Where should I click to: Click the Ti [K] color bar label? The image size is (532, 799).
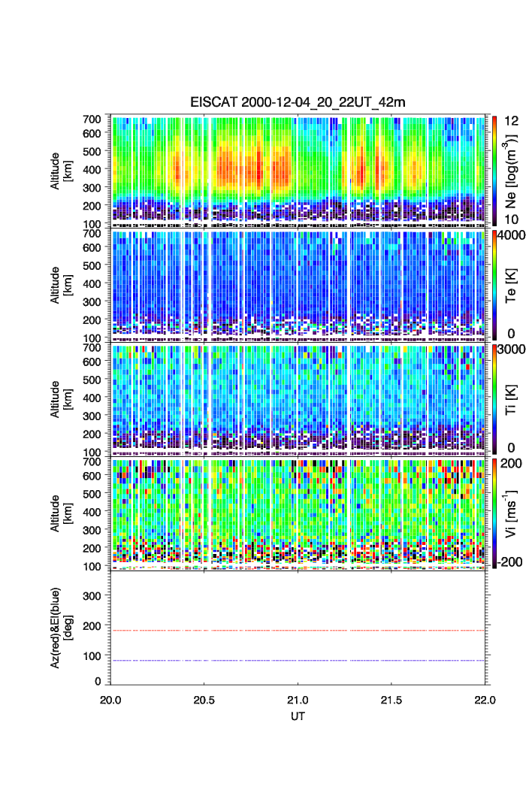coord(512,398)
